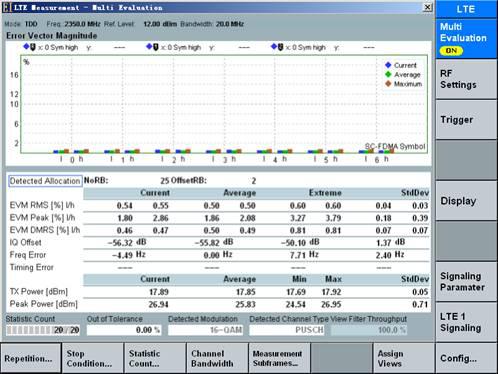Open the Channel Bandwidth hotkey
Image resolution: width=498 pixels, height=374 pixels.
tap(217, 359)
